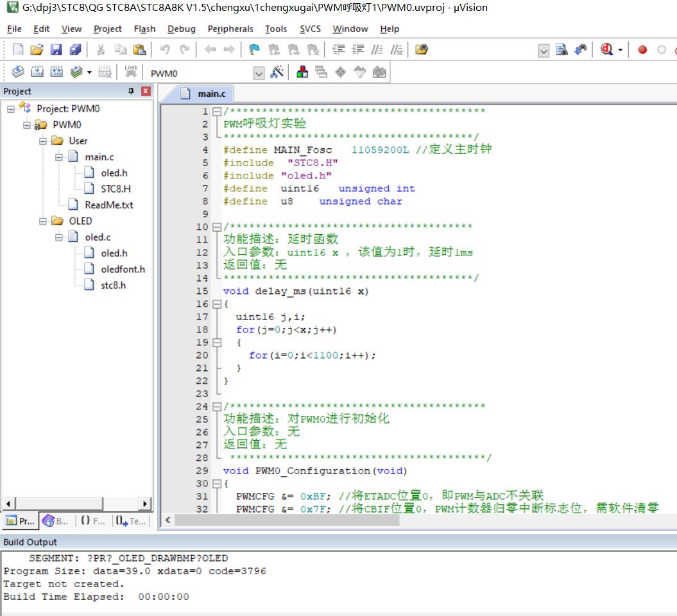
Task: Select oledfont.h in the project tree
Action: coord(123,269)
